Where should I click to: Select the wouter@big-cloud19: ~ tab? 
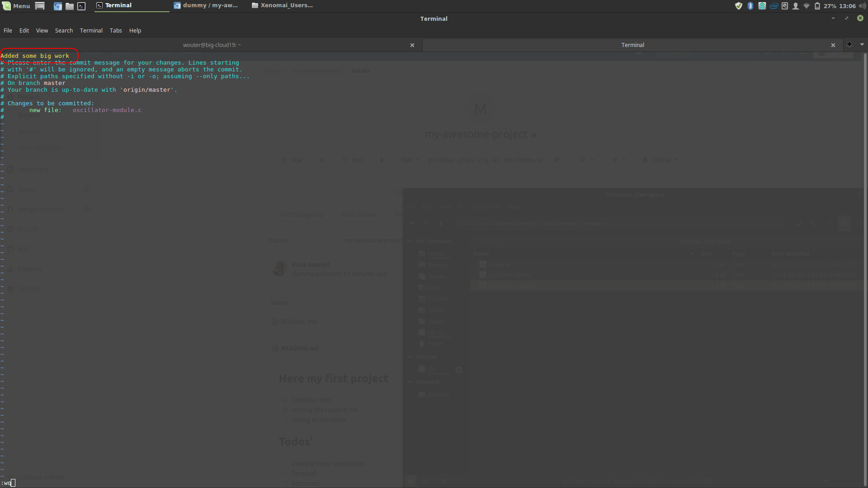(211, 45)
